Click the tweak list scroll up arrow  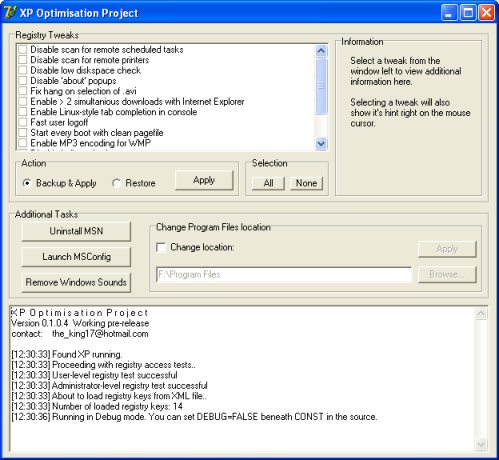tap(321, 51)
